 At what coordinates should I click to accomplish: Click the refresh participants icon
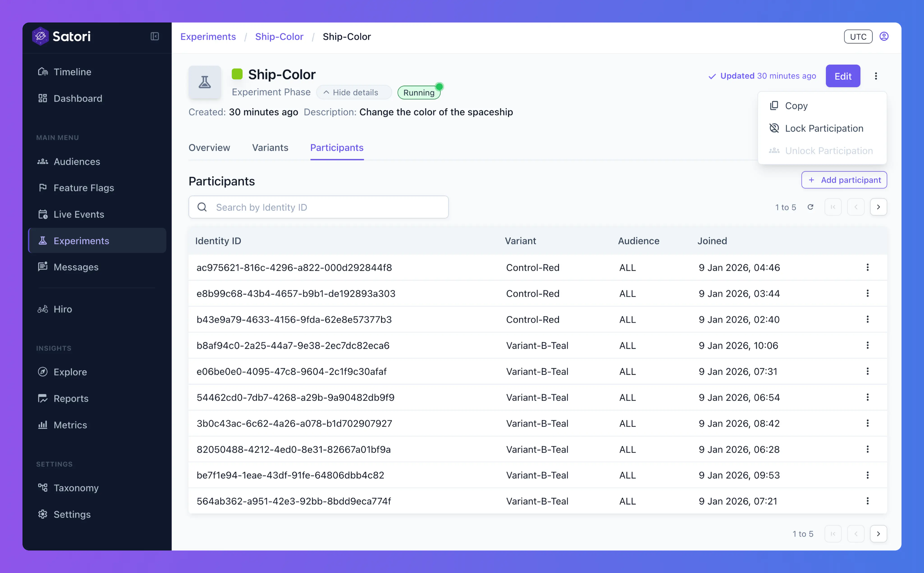point(810,207)
